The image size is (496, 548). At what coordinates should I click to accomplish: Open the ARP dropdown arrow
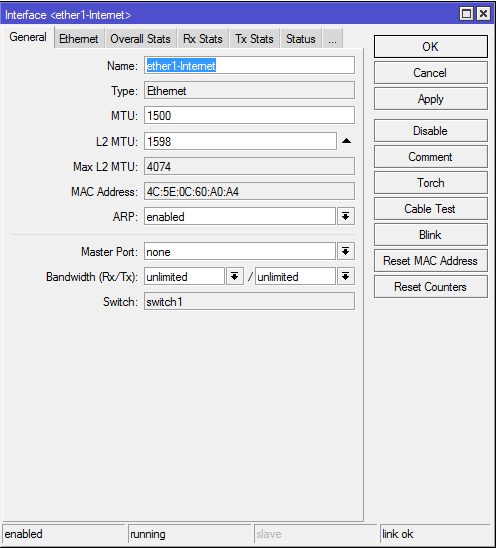346,216
